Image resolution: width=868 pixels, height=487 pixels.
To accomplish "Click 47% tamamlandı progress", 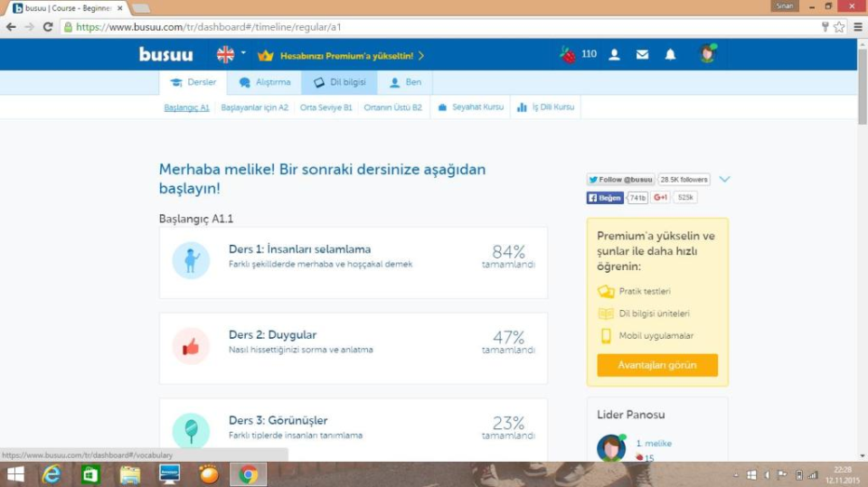I will pos(508,342).
